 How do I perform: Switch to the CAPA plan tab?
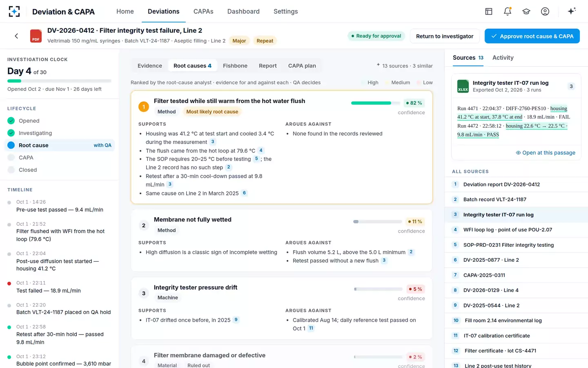[302, 65]
